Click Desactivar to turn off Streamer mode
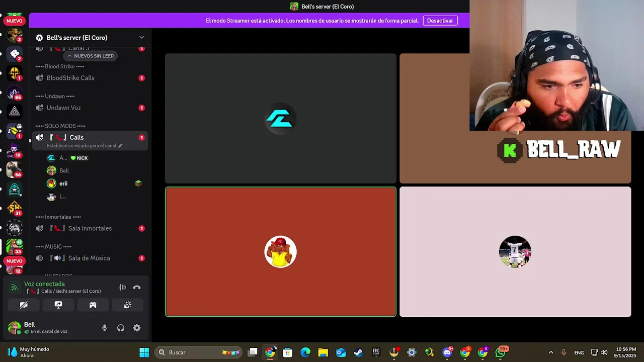Viewport: 644px width, 362px height. [440, 21]
